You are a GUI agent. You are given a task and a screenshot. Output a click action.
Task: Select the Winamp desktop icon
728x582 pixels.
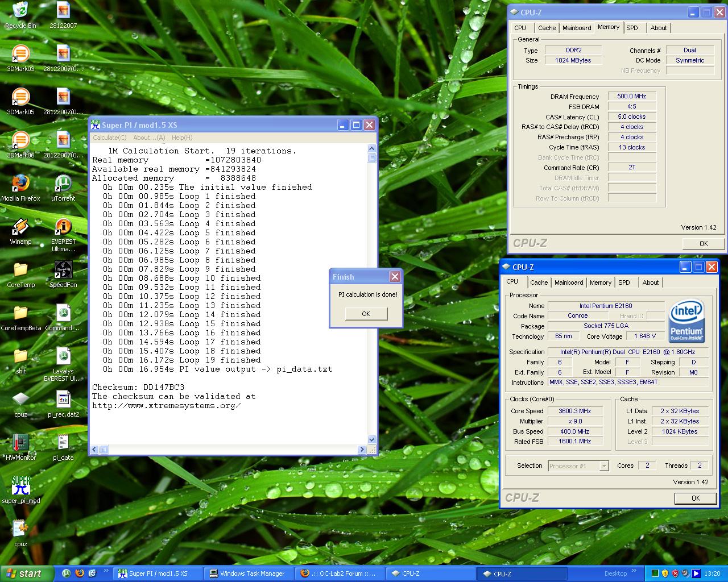pos(20,231)
